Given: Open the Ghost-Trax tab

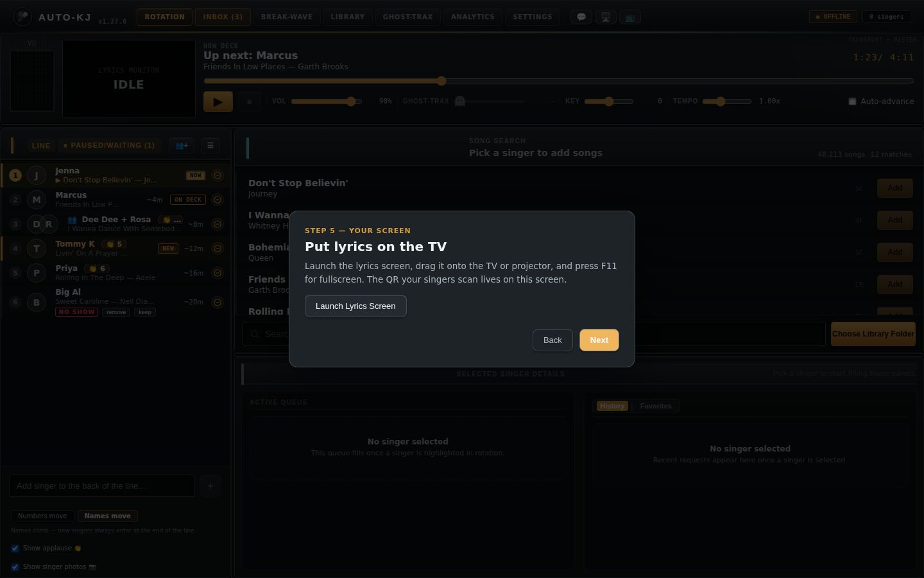Looking at the screenshot, I should 408,17.
